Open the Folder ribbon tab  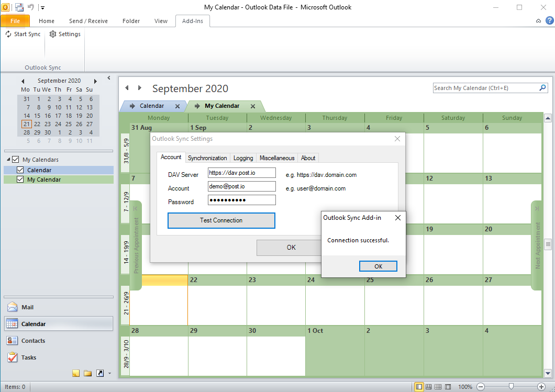pyautogui.click(x=131, y=21)
